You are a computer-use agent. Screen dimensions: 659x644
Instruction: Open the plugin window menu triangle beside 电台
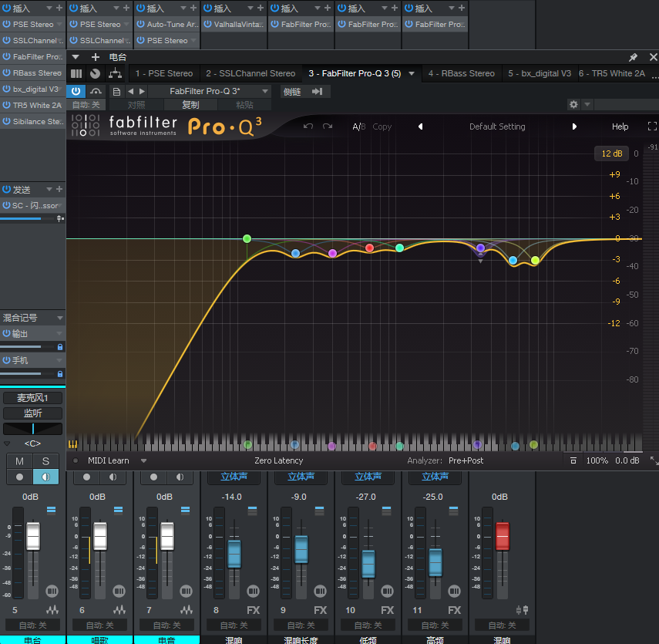(x=76, y=57)
